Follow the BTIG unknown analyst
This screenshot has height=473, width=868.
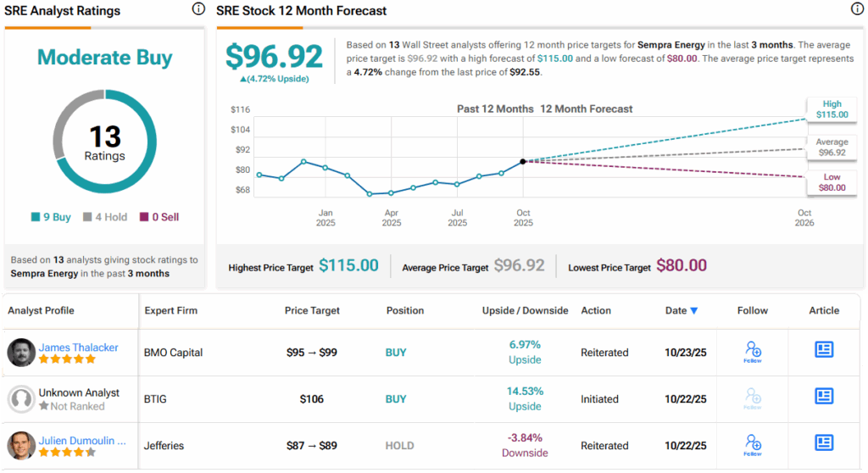(753, 398)
